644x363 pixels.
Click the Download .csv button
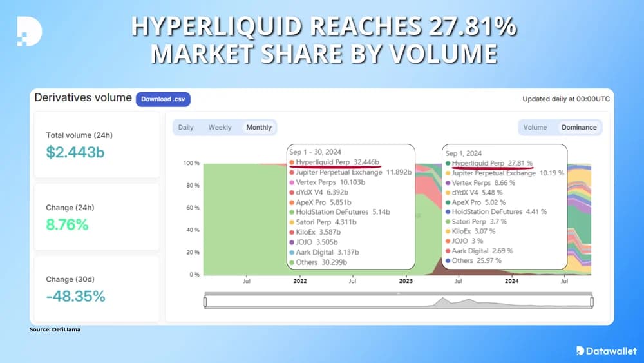click(163, 99)
